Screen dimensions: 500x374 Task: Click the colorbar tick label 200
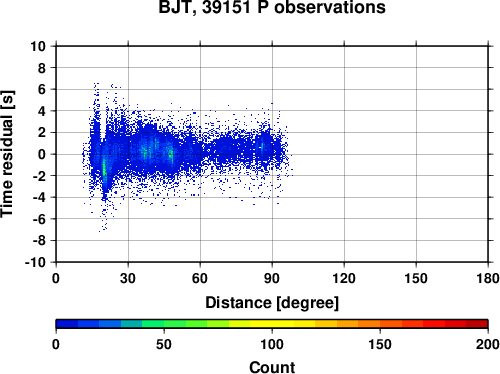pos(488,344)
